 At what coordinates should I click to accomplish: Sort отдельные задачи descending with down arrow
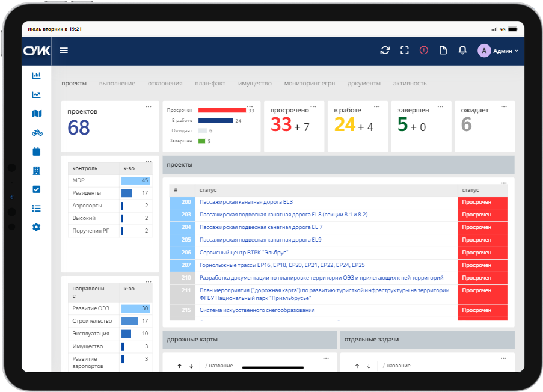pyautogui.click(x=369, y=366)
